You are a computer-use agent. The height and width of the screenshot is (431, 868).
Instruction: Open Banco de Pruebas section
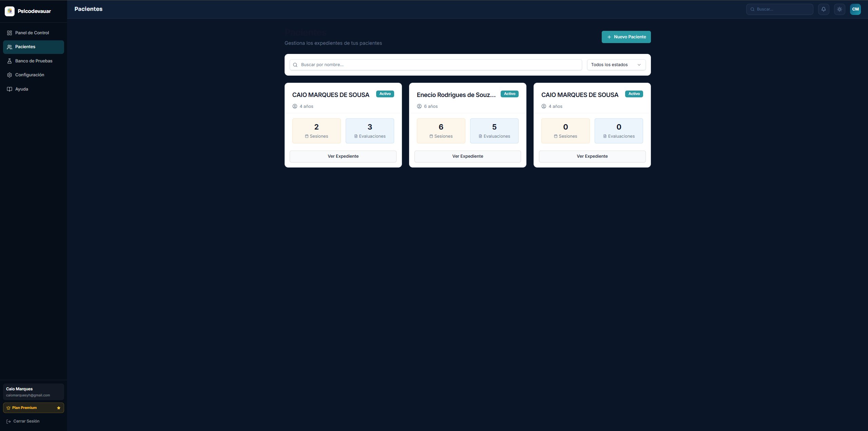point(33,61)
